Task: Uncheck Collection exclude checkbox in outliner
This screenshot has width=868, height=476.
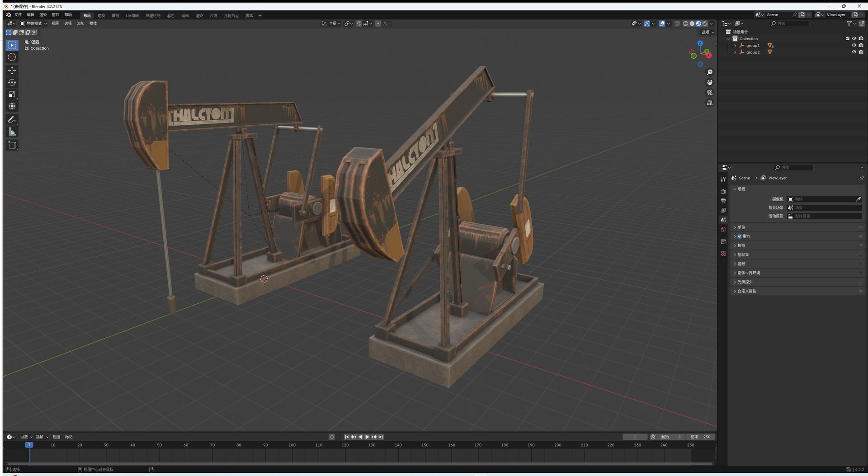Action: pos(848,38)
